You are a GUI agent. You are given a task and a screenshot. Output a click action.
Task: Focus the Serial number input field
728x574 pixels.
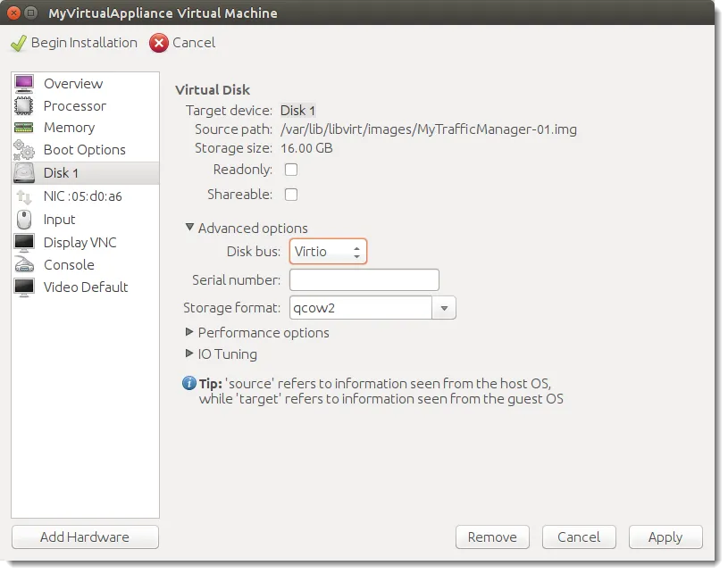pyautogui.click(x=364, y=279)
